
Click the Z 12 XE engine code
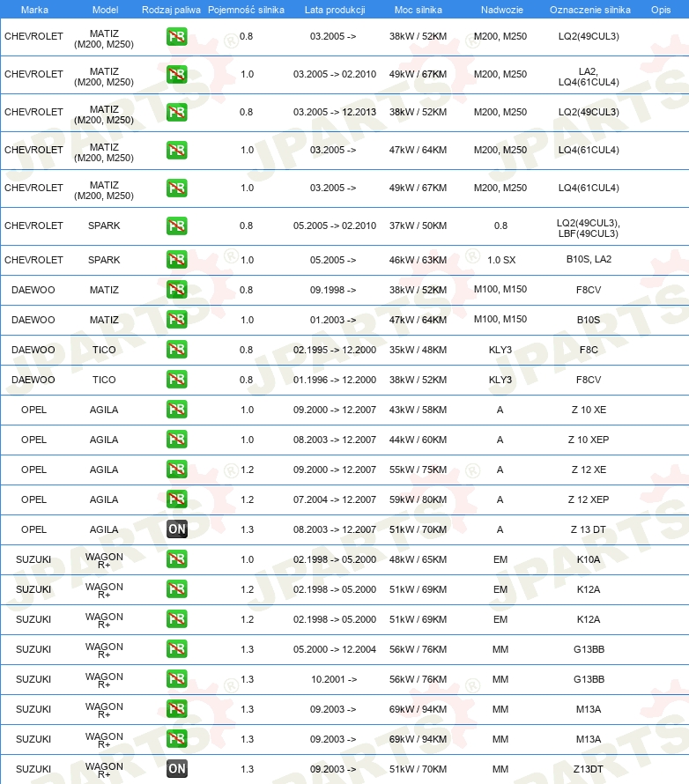[x=589, y=470]
